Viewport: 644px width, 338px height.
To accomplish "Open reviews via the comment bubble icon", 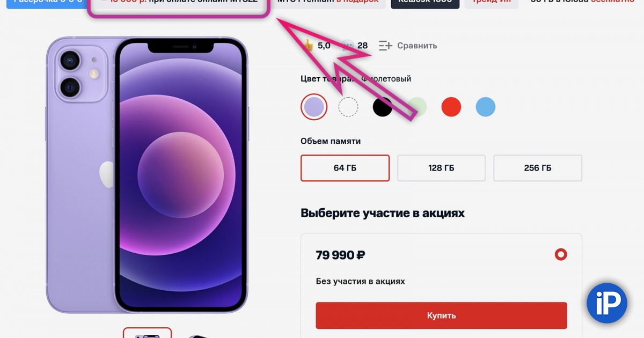I will (x=348, y=46).
